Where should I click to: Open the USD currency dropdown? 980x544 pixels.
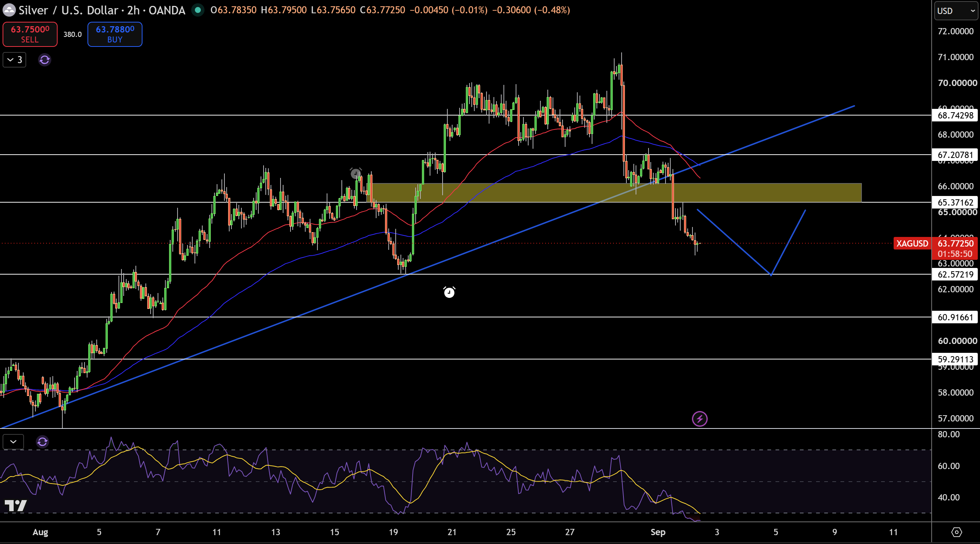(x=956, y=11)
